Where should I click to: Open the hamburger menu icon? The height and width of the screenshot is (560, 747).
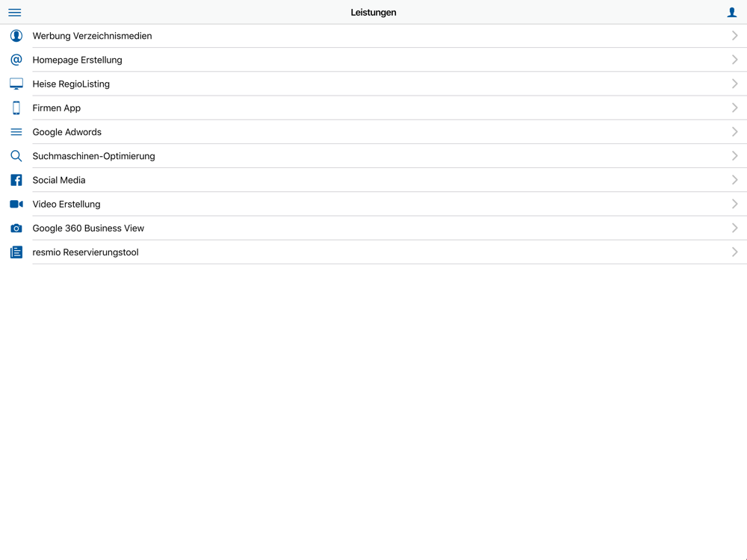(15, 13)
